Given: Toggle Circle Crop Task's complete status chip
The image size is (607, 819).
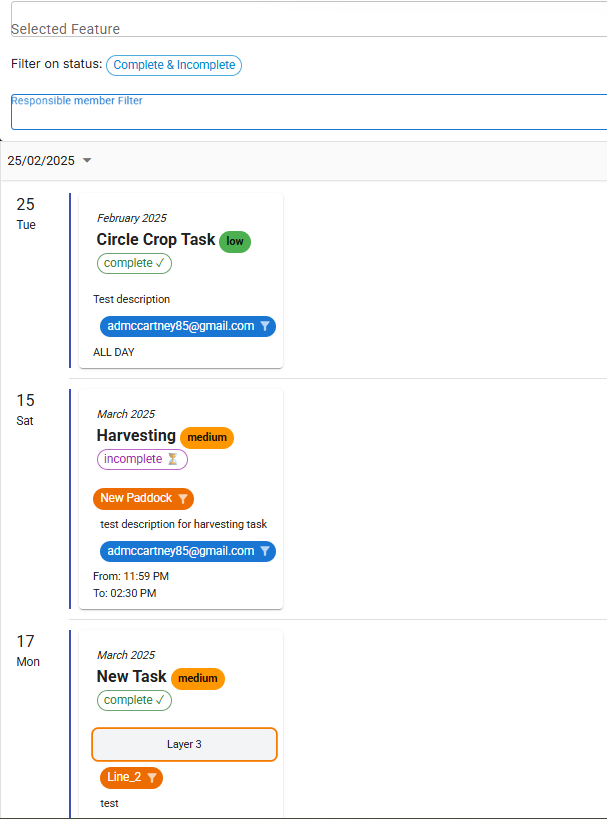Looking at the screenshot, I should [134, 263].
